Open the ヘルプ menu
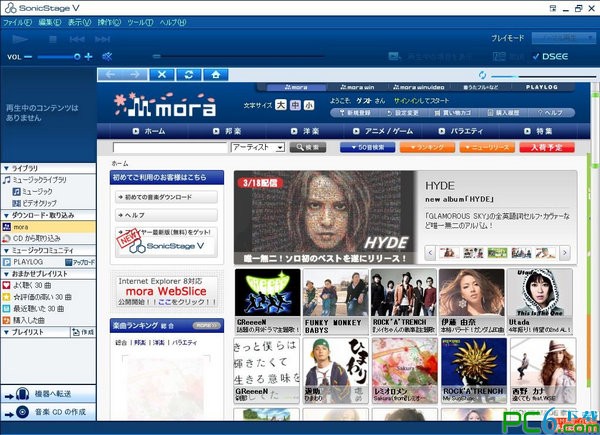The height and width of the screenshot is (435, 600). [173, 23]
